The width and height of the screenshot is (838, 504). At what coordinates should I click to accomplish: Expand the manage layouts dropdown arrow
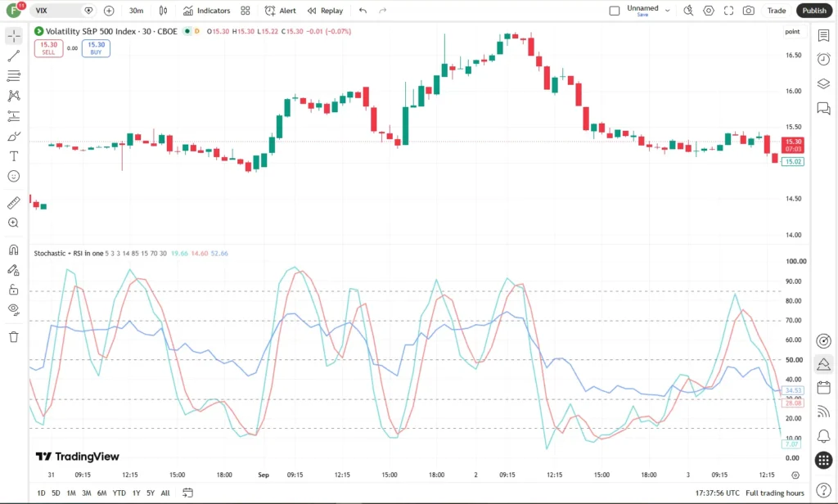668,10
